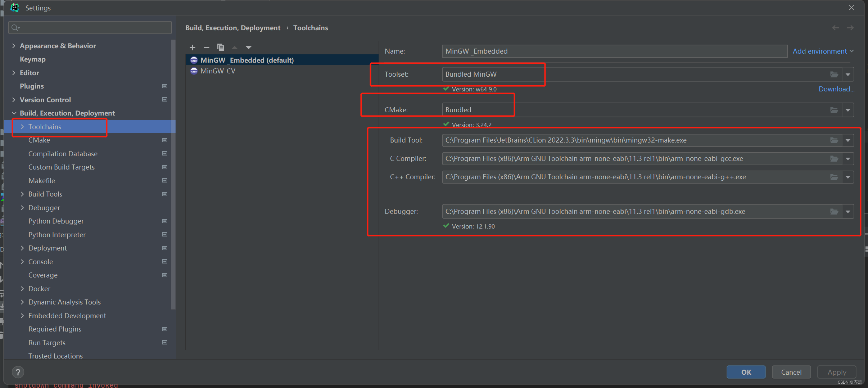
Task: Open Debugger dropdown arrow
Action: click(848, 212)
